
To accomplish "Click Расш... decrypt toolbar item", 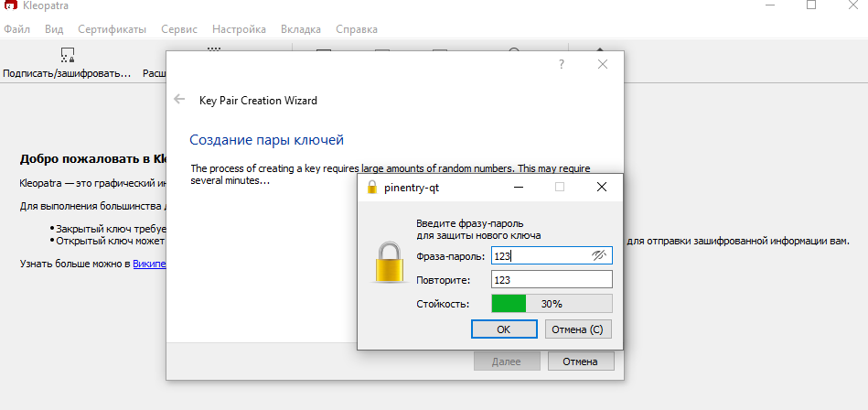I will tap(155, 73).
